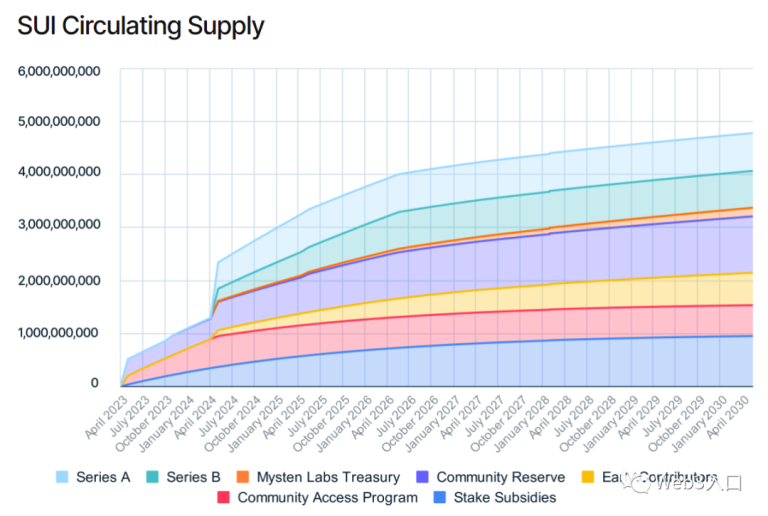The height and width of the screenshot is (516, 768).
Task: Click the Series B teal legend swatch
Action: [x=153, y=477]
